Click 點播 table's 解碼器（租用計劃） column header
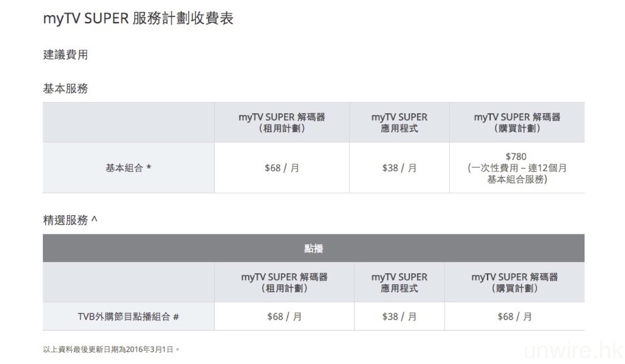This screenshot has width=625, height=364. coord(284,283)
